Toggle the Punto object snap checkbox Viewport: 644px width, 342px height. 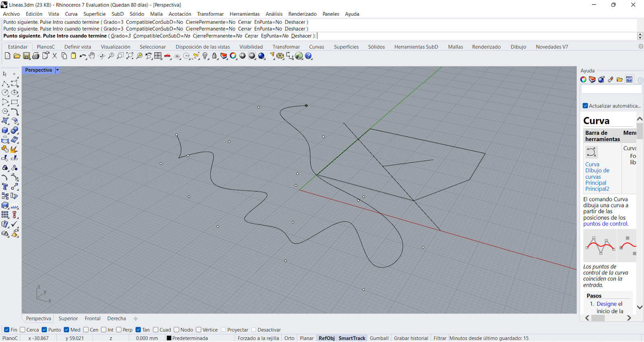point(44,330)
